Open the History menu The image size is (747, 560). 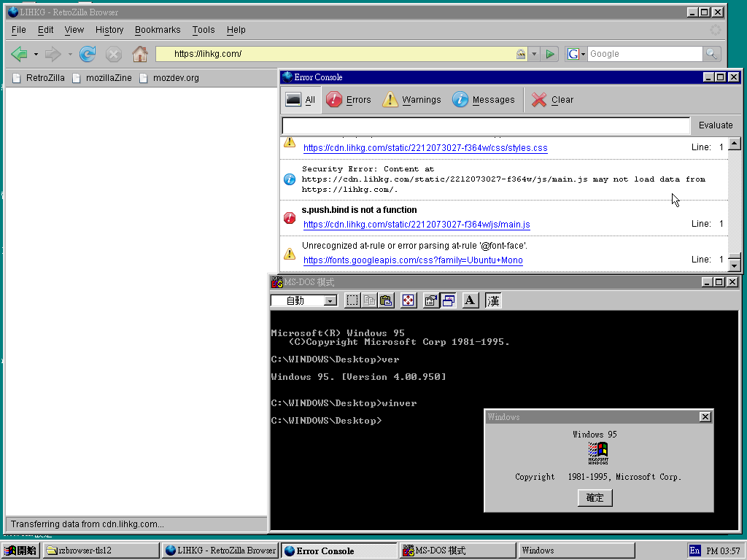[109, 29]
